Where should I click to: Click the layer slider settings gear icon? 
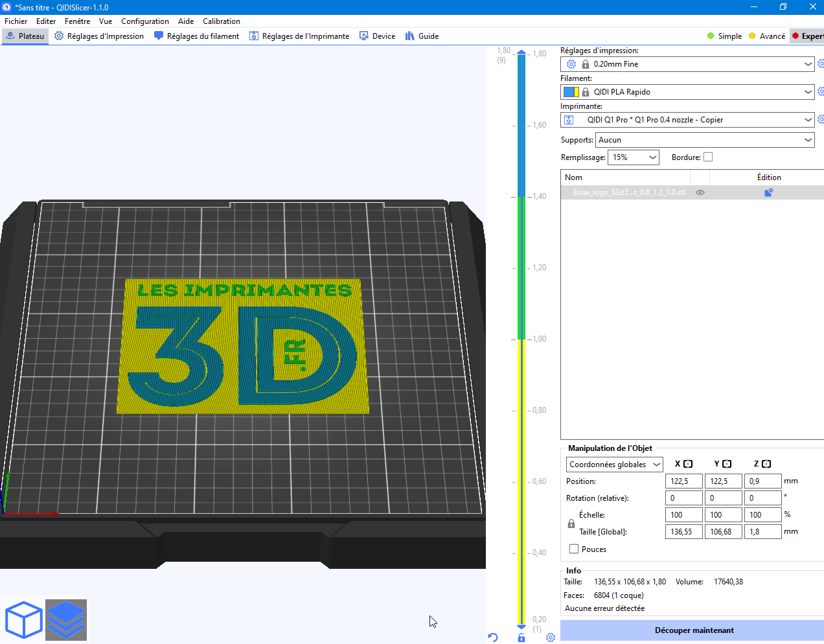[551, 638]
